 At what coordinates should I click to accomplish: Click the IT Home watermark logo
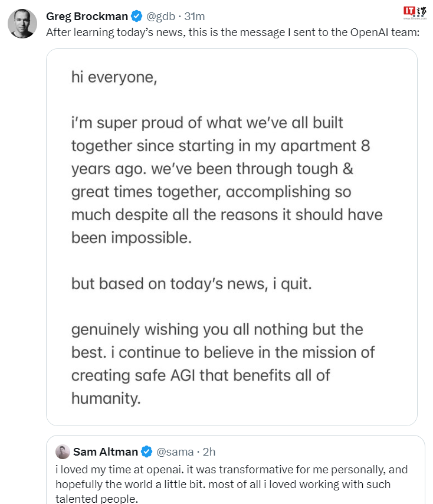[415, 13]
